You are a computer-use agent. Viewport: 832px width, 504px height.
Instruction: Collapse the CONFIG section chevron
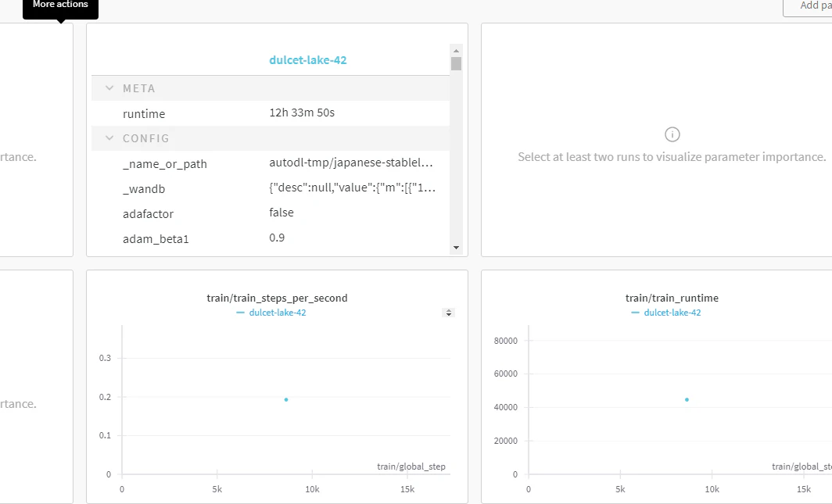(109, 138)
